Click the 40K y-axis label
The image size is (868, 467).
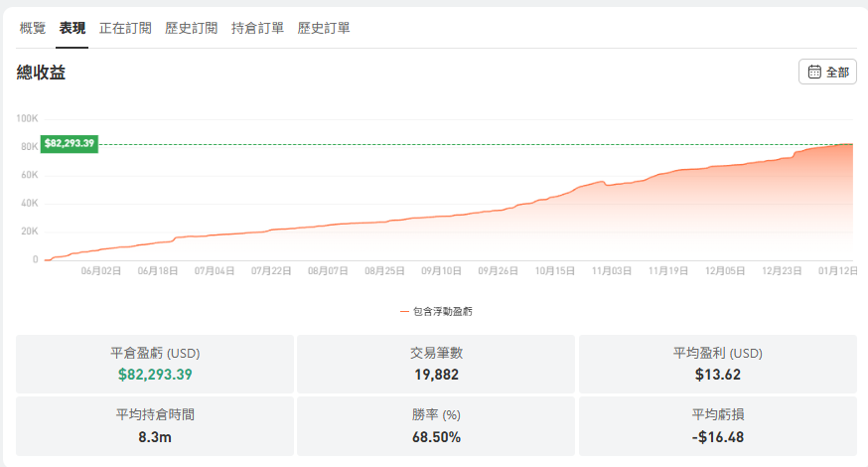(30, 204)
